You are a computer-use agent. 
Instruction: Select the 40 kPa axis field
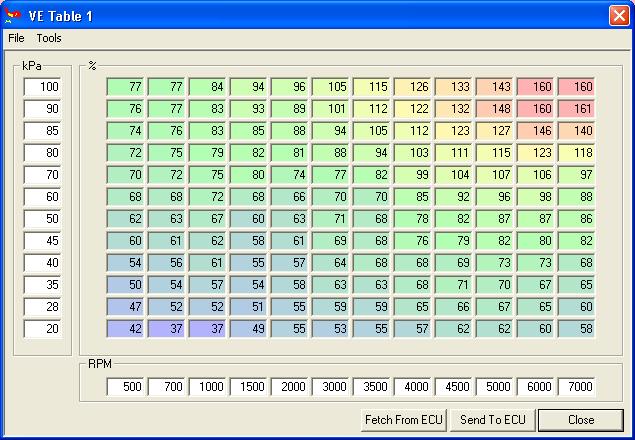pyautogui.click(x=42, y=263)
